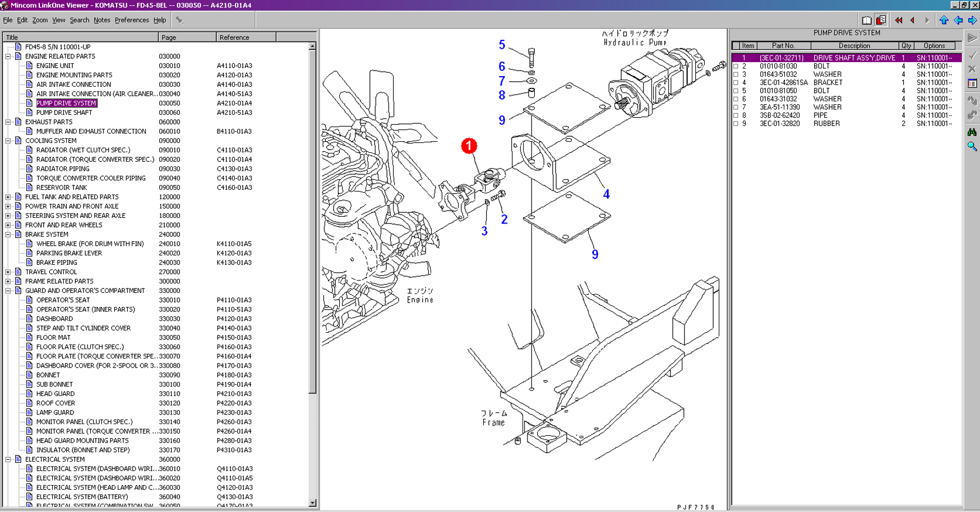980x512 pixels.
Task: Click the green binoculars find icon
Action: 972,132
